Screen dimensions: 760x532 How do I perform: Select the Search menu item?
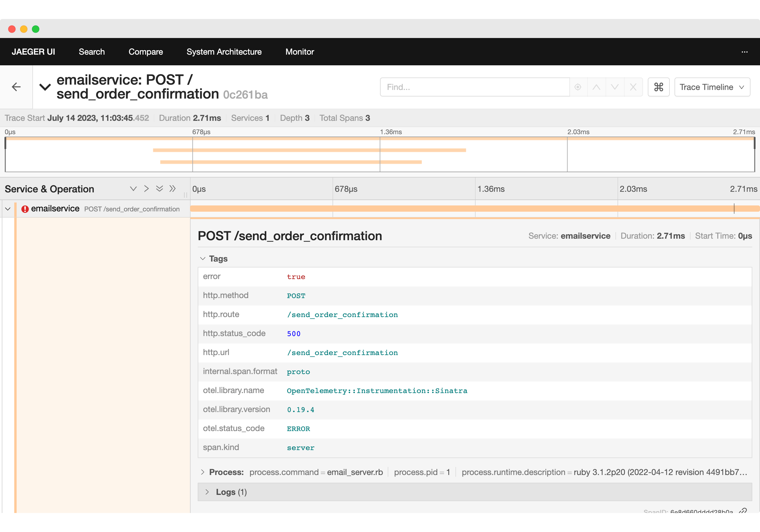[92, 52]
